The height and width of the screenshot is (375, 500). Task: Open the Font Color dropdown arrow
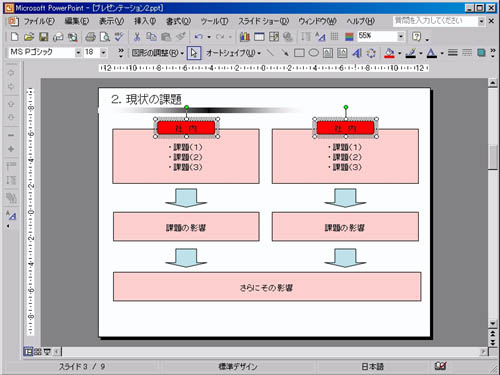[442, 53]
